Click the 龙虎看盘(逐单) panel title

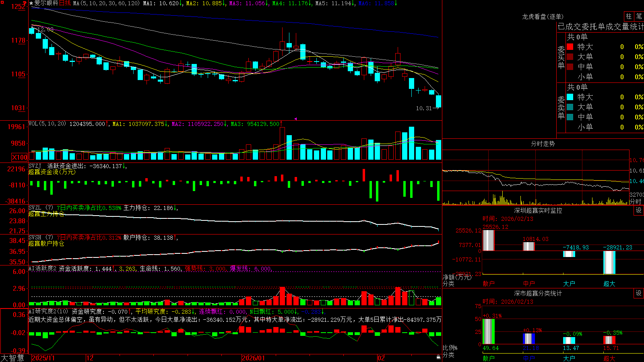coord(543,16)
